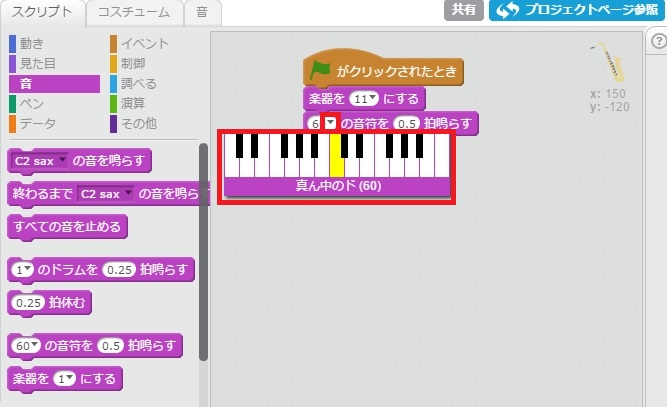Image resolution: width=667 pixels, height=407 pixels.
Task: Click the y: -120 coordinate text
Action: (610, 107)
